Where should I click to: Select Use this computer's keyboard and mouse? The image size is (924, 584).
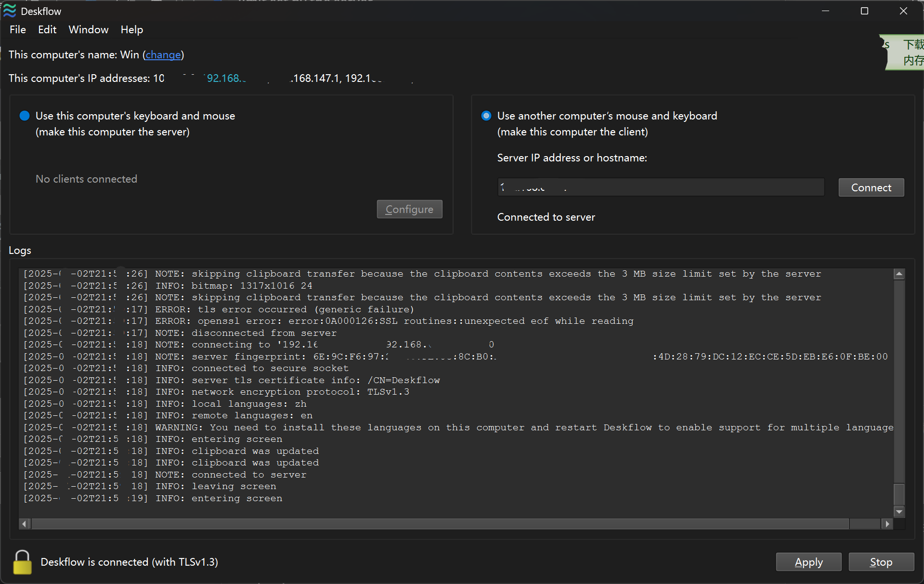[25, 116]
